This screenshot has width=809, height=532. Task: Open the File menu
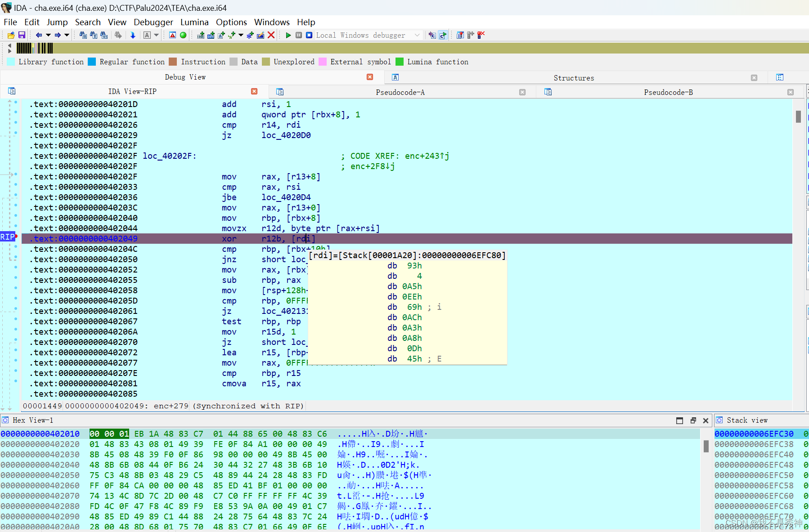click(x=10, y=22)
